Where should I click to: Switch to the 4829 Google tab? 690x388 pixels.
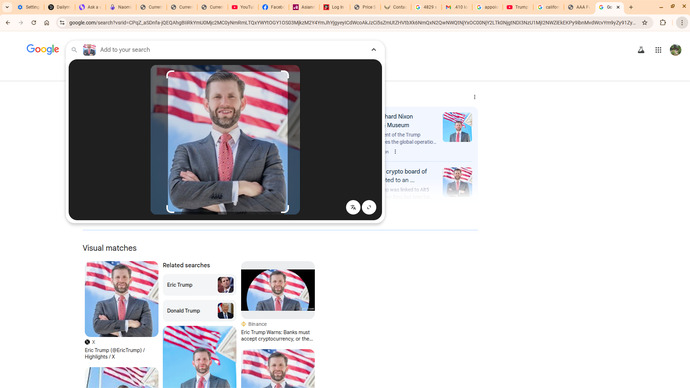tap(426, 7)
